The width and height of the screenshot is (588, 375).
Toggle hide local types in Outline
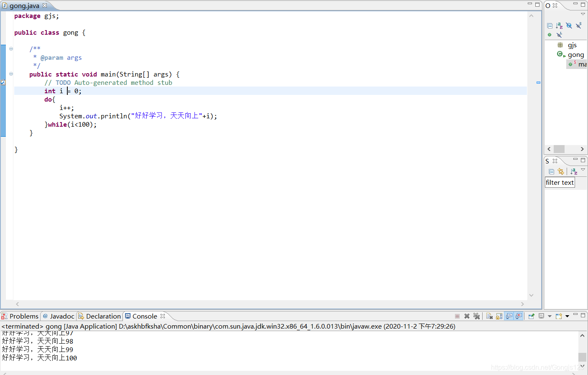click(x=559, y=35)
